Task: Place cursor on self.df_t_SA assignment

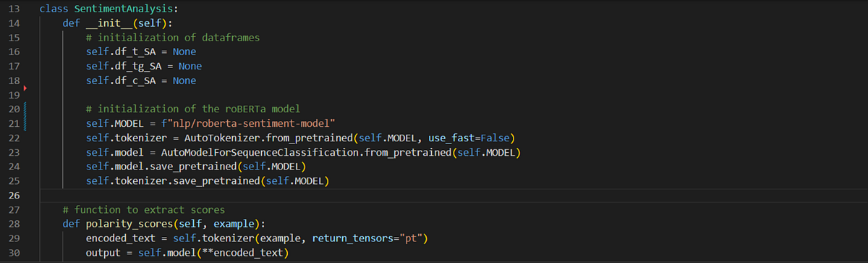Action: (x=140, y=52)
